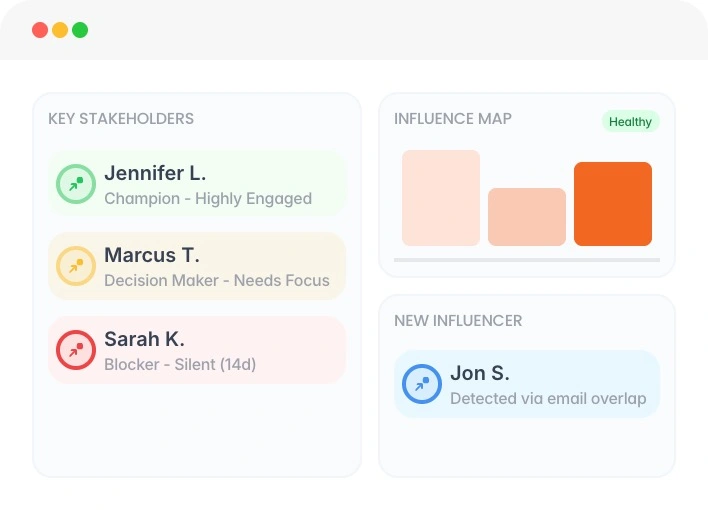708x510 pixels.
Task: Click Sarah K.'s red arrow icon
Action: (x=75, y=350)
